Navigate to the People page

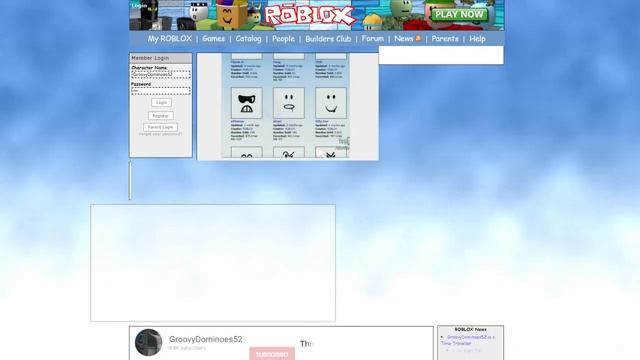tap(283, 39)
